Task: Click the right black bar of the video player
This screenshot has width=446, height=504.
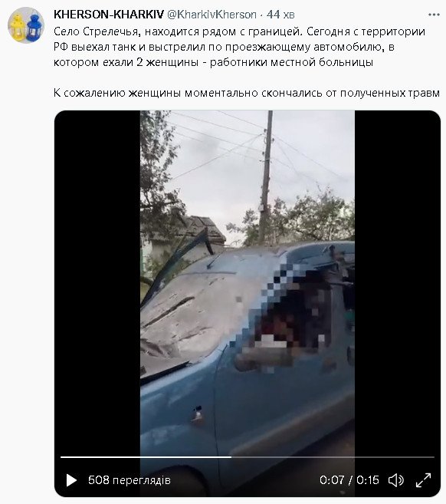Action: click(397, 283)
